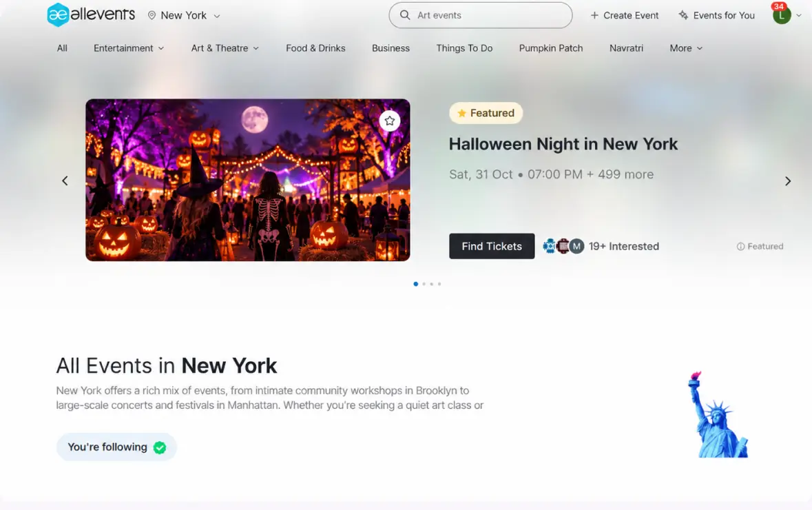
Task: Expand the Entertainment category dropdown
Action: point(129,48)
